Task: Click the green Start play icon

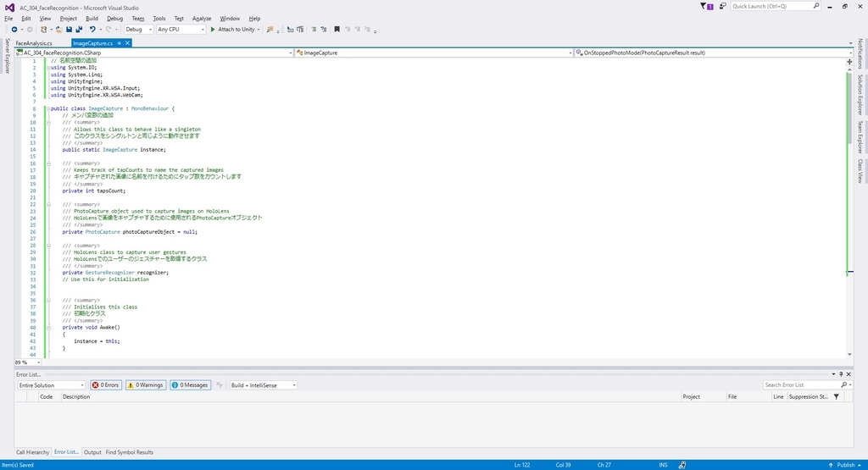Action: click(x=213, y=30)
